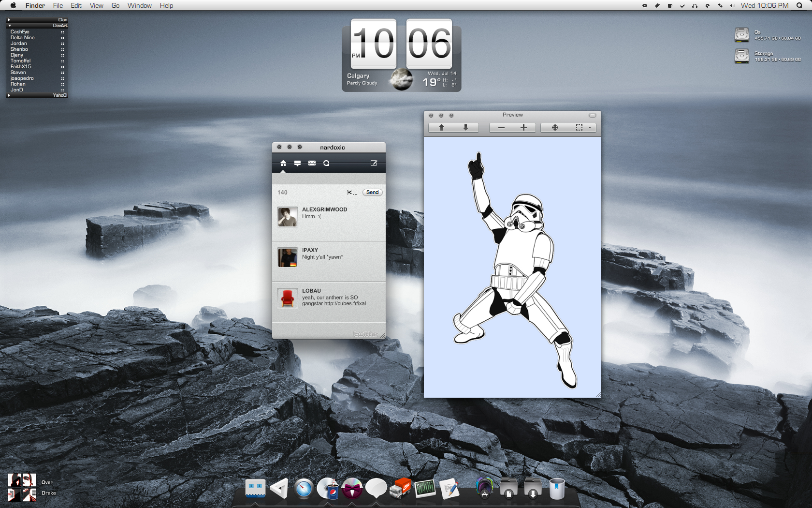812x508 pixels.
Task: Click the Over Drake album artwork
Action: 22,487
